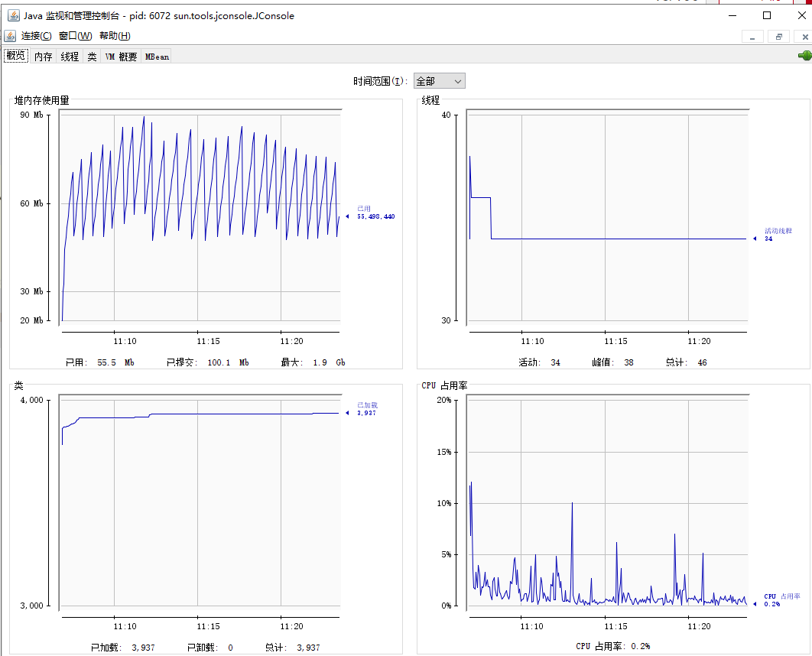This screenshot has height=656, width=812.
Task: Click the 总计: 46 thread value
Action: (x=686, y=362)
